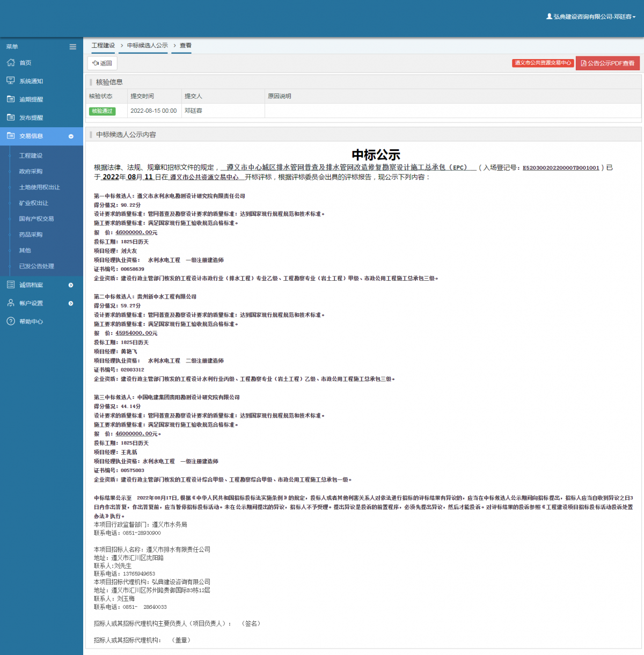Click the 原因说明 column header
This screenshot has width=644, height=655.
(279, 96)
